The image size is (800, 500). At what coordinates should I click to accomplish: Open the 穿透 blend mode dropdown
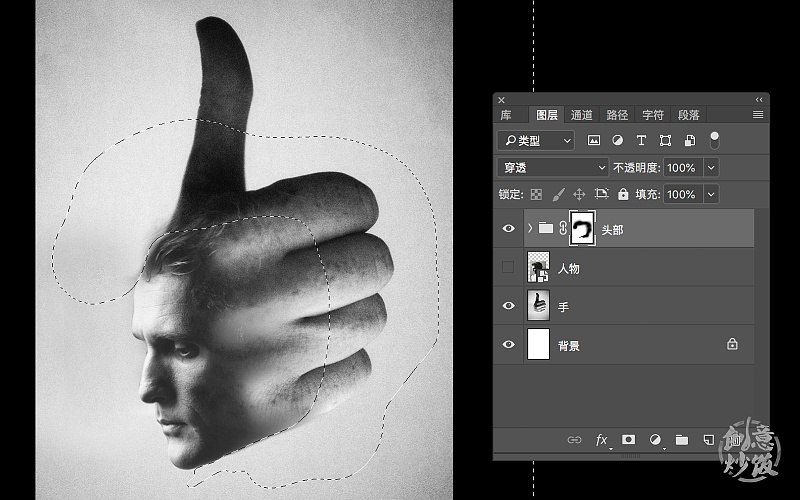[x=553, y=167]
